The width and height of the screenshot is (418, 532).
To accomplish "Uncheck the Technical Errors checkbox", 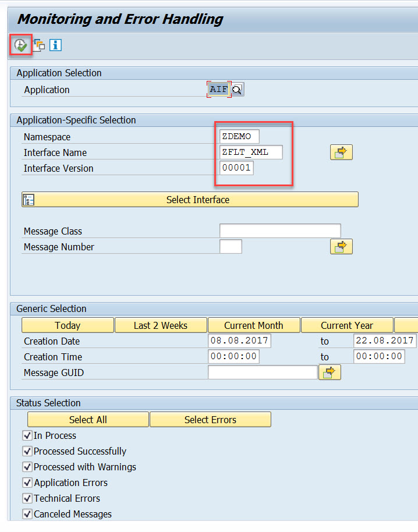I will click(27, 498).
